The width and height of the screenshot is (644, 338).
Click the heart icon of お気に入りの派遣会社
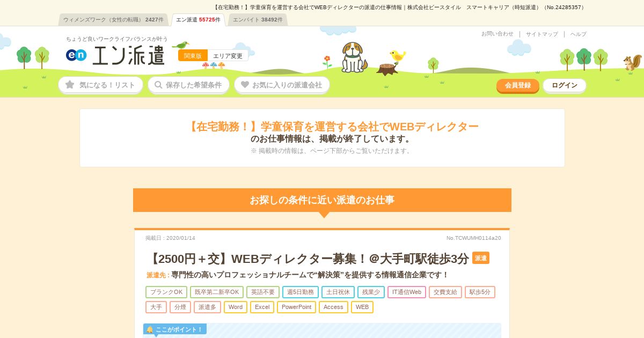point(245,85)
